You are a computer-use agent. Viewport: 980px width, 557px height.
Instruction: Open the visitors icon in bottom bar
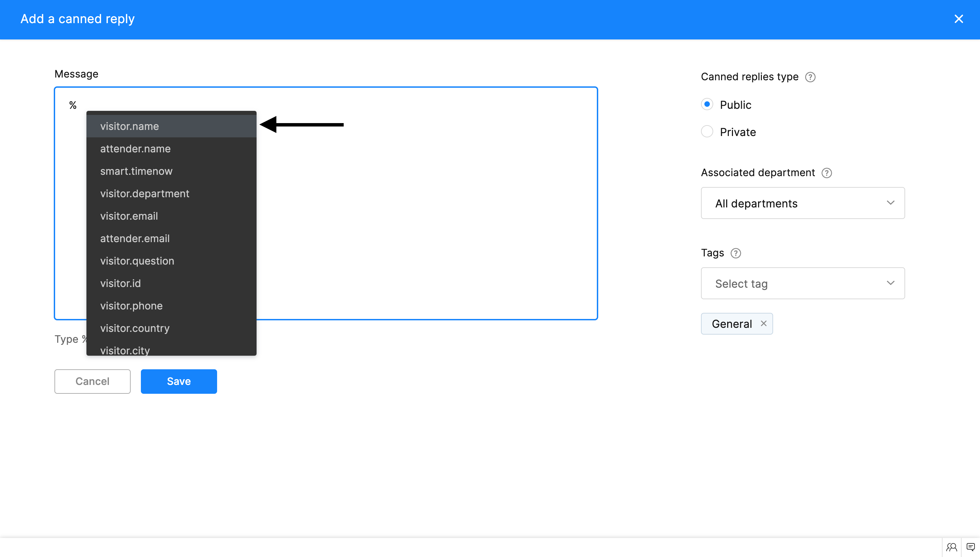point(951,547)
